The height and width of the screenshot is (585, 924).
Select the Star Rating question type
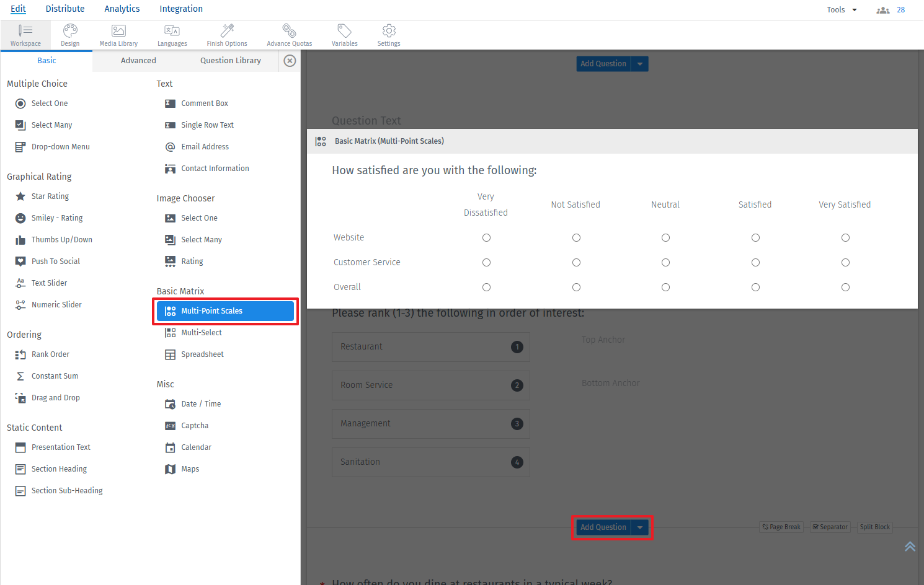pyautogui.click(x=49, y=196)
